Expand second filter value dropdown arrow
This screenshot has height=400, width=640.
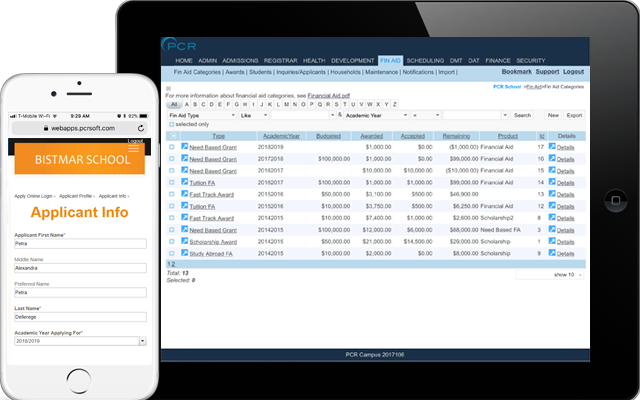point(505,116)
